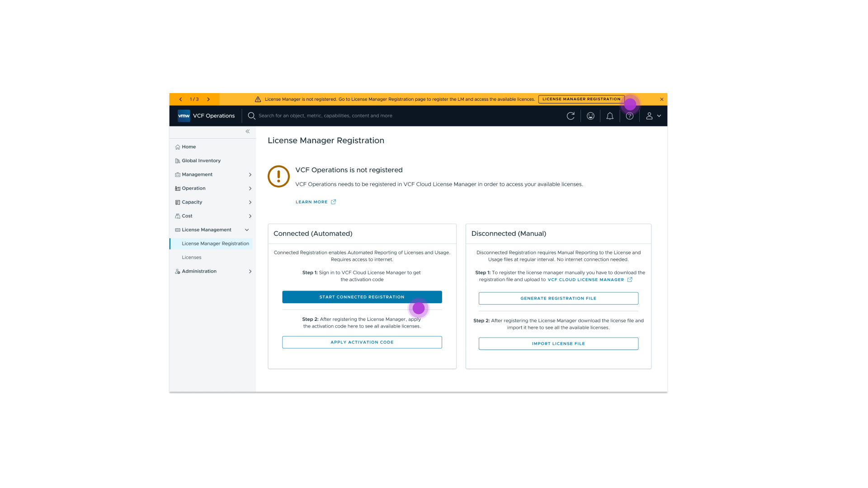This screenshot has width=868, height=488.
Task: Go to next banner notification
Action: point(208,99)
